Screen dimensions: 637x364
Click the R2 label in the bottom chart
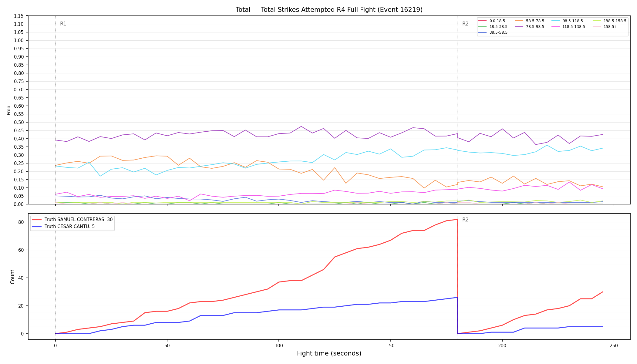(x=465, y=220)
